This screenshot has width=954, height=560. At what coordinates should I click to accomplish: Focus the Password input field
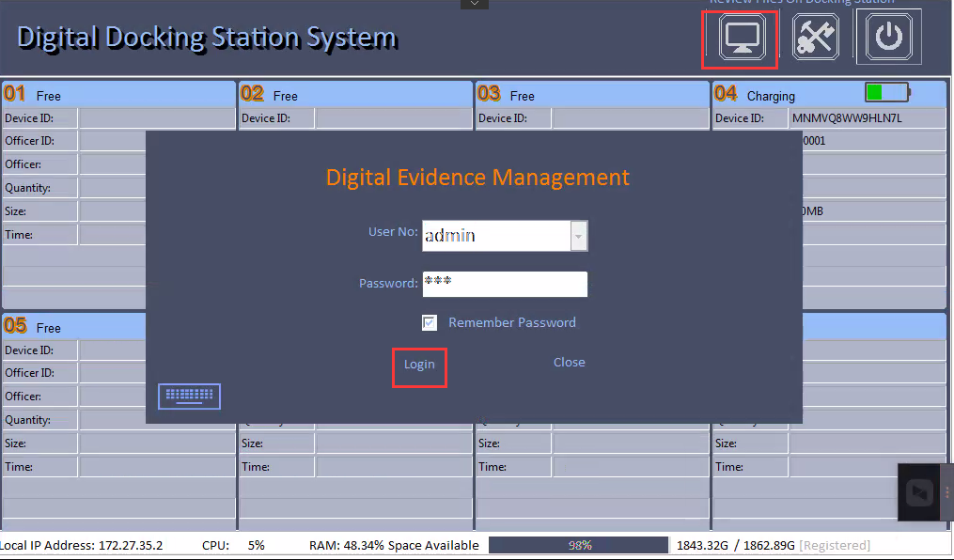point(505,284)
